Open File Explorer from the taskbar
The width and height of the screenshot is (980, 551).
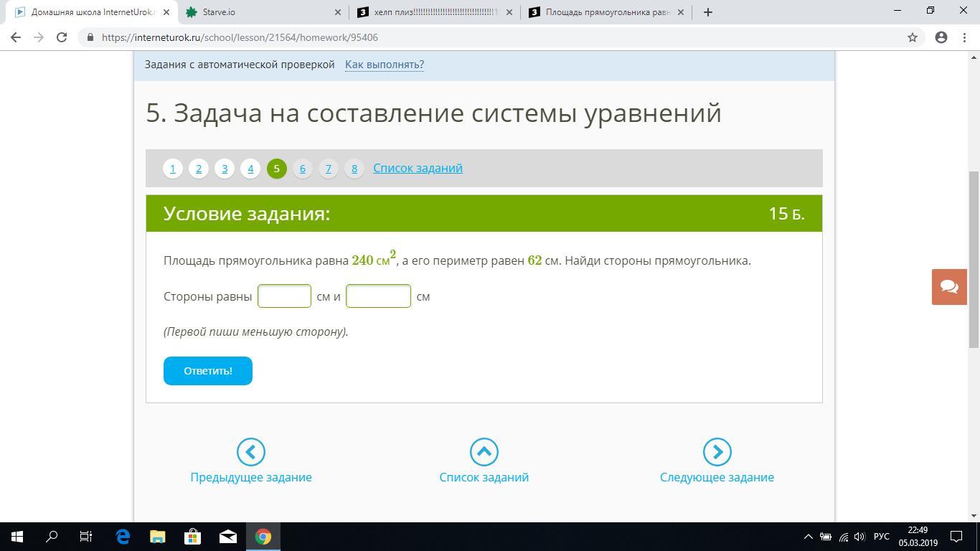tap(157, 537)
